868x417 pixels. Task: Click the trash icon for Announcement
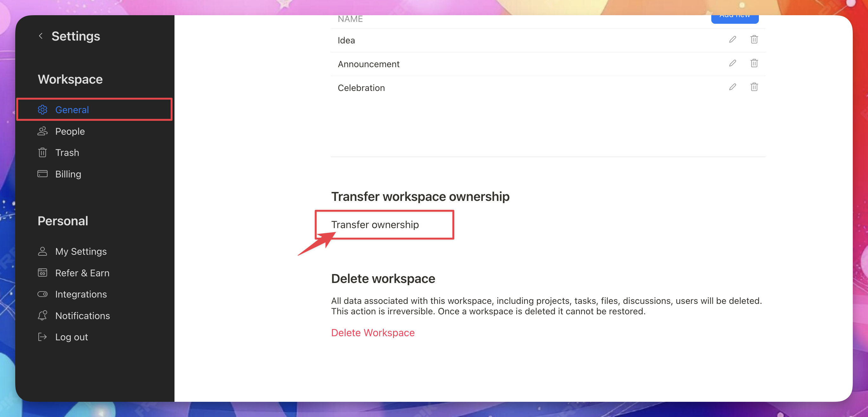point(754,63)
